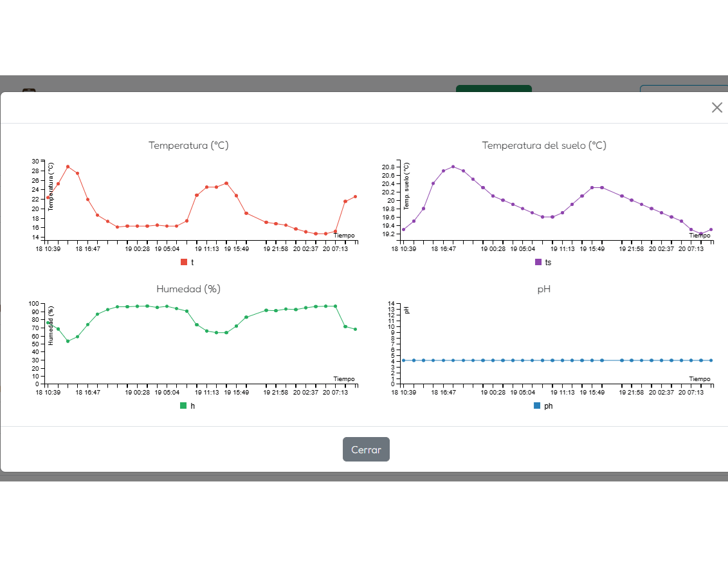Screen dimensions: 728x569
Task: Click the last point of the Humedad series
Action: [x=354, y=328]
